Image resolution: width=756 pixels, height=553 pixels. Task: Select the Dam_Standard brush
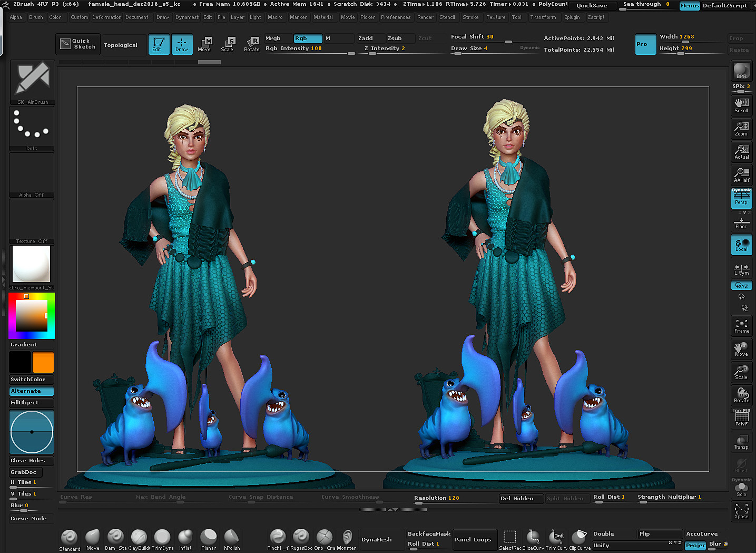pos(115,540)
